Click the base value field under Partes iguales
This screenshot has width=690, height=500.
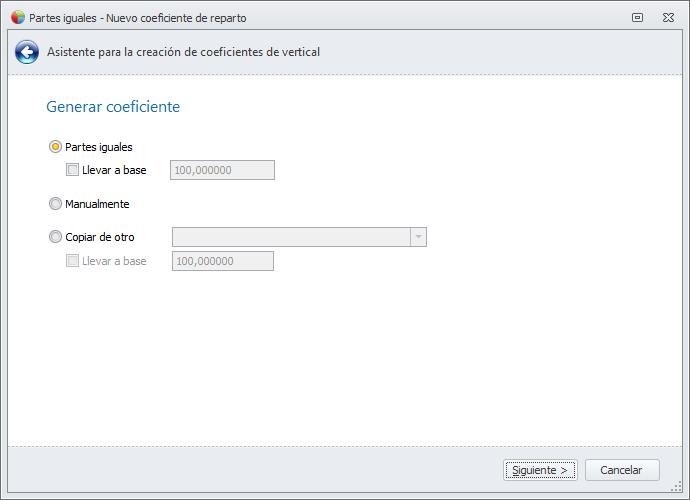[222, 170]
